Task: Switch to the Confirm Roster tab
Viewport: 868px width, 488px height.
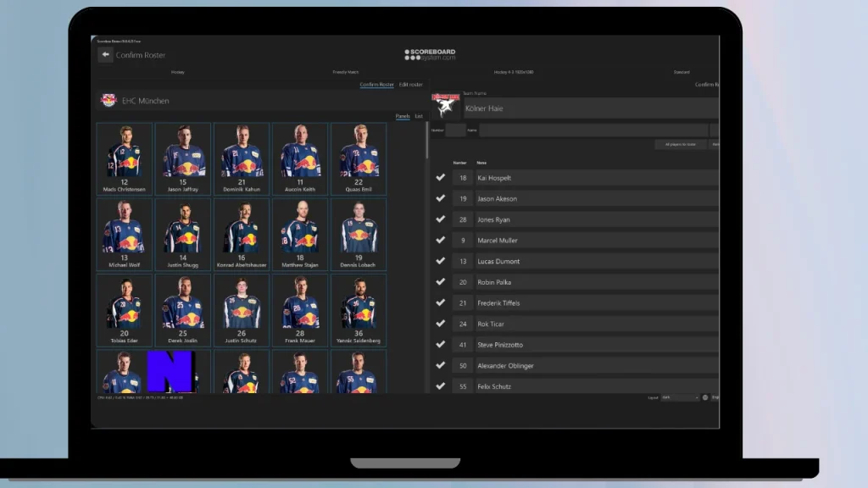Action: (376, 85)
